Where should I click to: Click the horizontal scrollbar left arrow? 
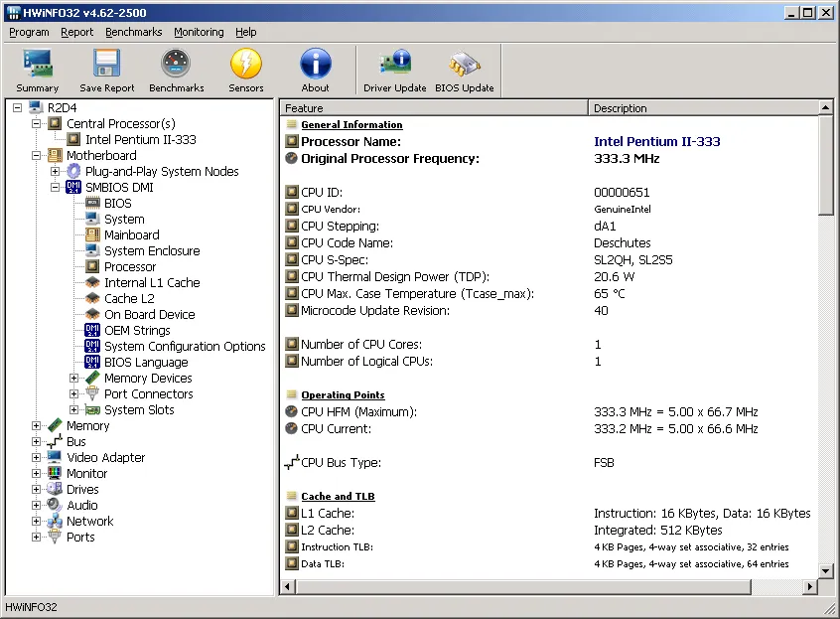coord(288,587)
